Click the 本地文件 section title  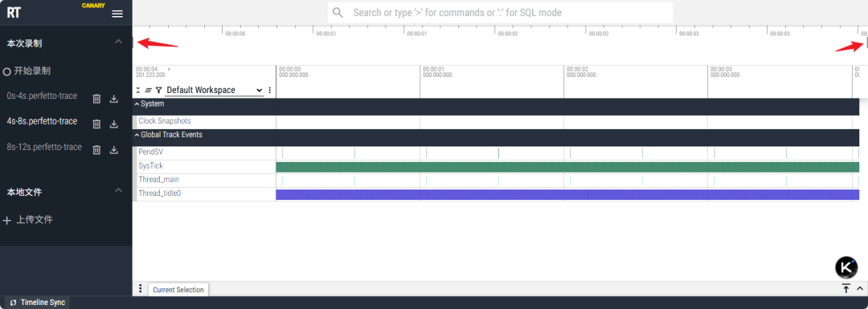[x=24, y=193]
